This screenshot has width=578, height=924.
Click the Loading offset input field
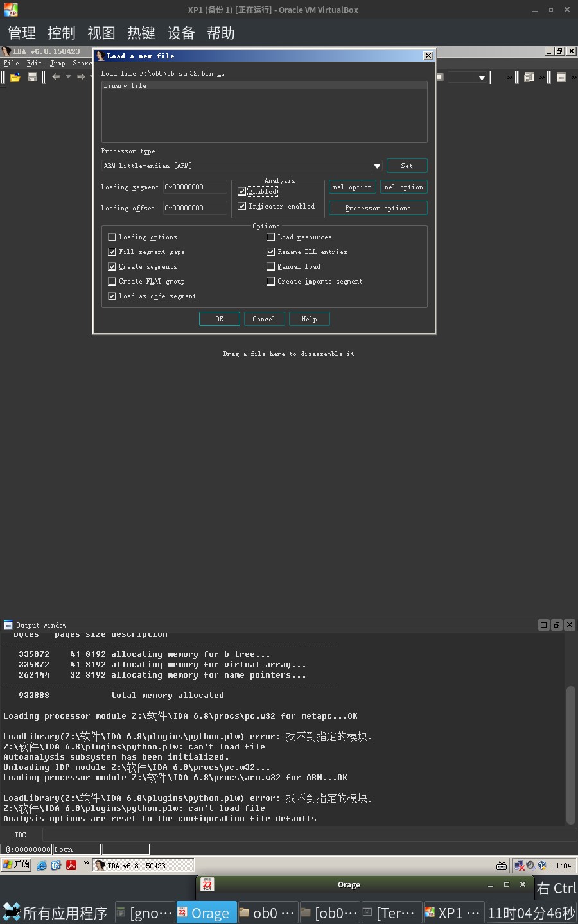[x=195, y=208]
